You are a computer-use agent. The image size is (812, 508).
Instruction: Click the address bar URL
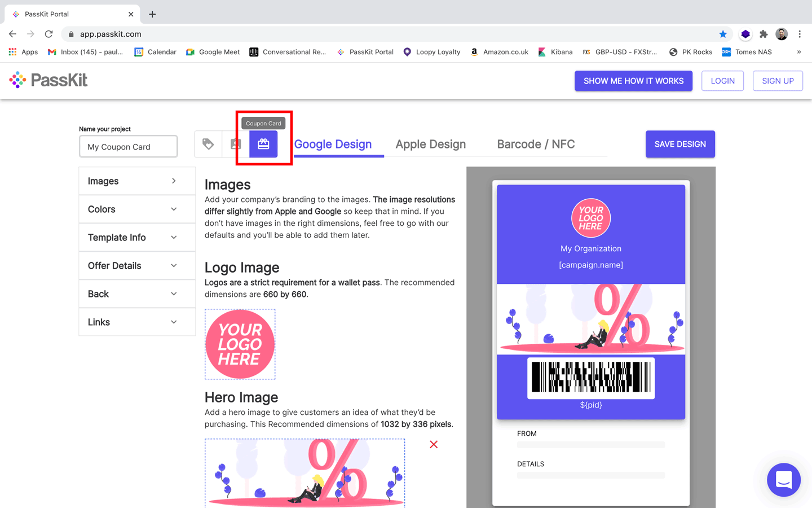(111, 34)
